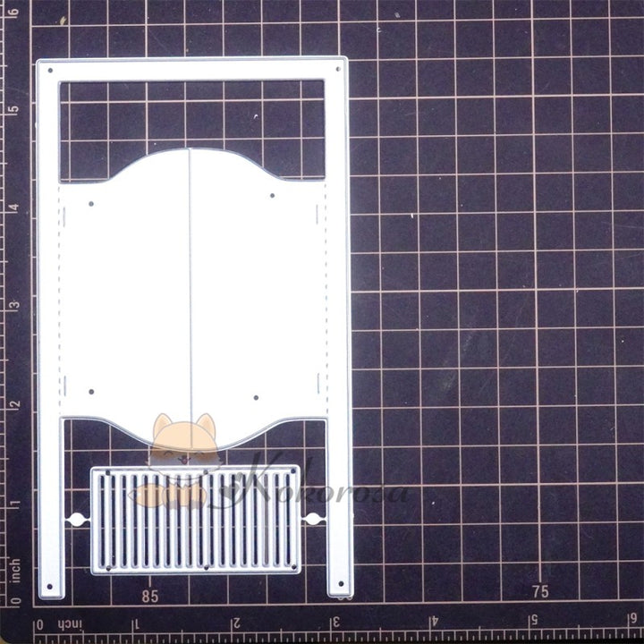
Task: Click number 3 on the bottom ruler
Action: 336,624
